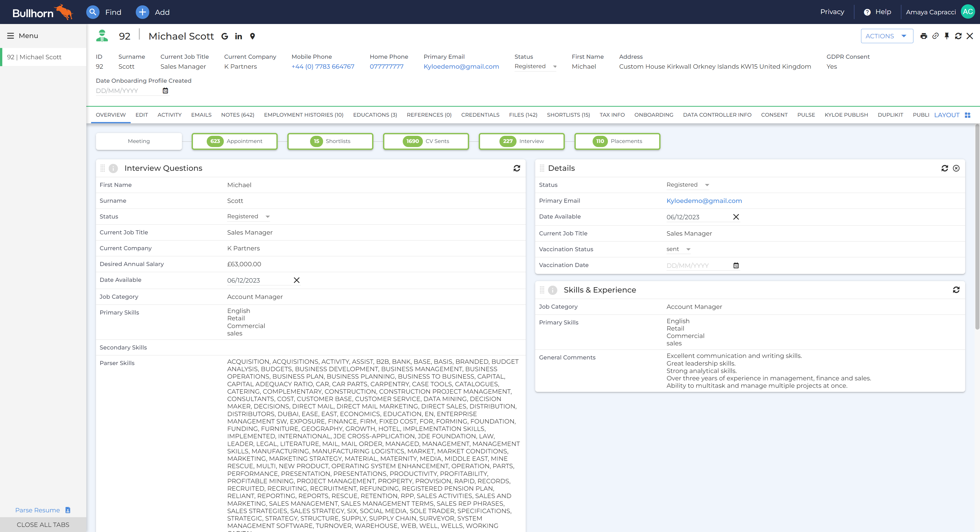Open the ACTIVITY tab
980x532 pixels.
click(169, 115)
